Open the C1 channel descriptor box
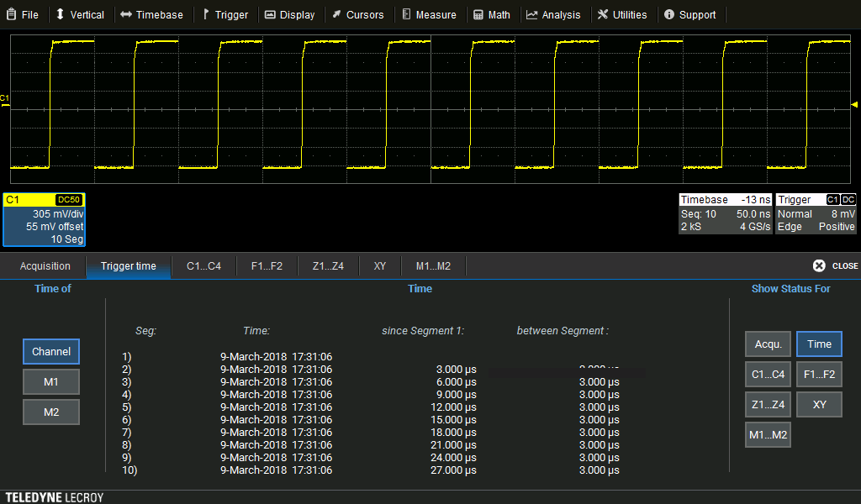The width and height of the screenshot is (861, 504). tap(44, 220)
